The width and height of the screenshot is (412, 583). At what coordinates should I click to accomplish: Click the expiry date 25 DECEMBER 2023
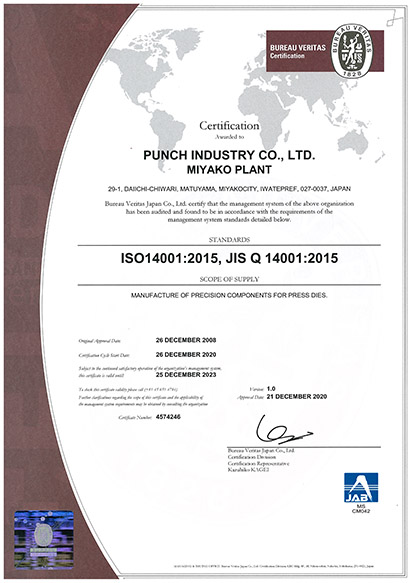coord(186,374)
